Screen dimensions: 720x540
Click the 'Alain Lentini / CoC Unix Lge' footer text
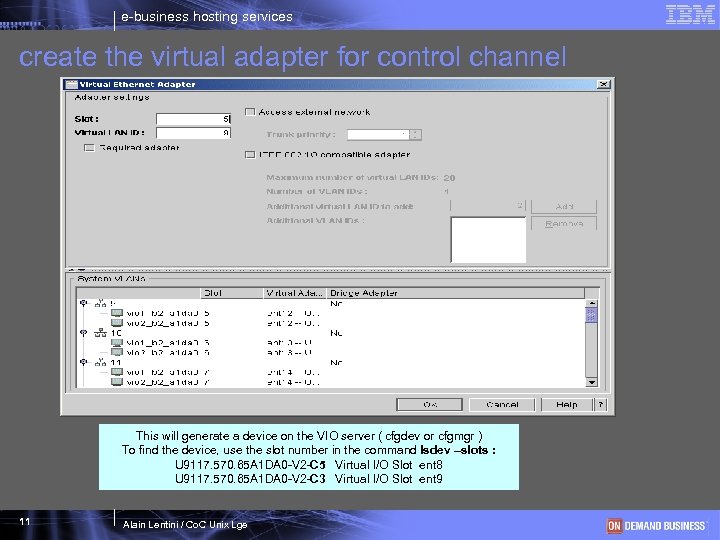pos(185,524)
